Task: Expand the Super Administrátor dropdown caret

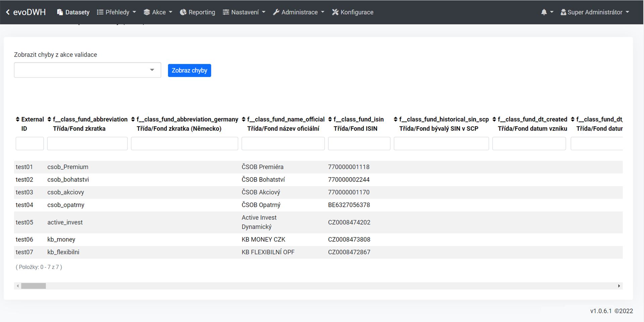Action: tap(627, 12)
